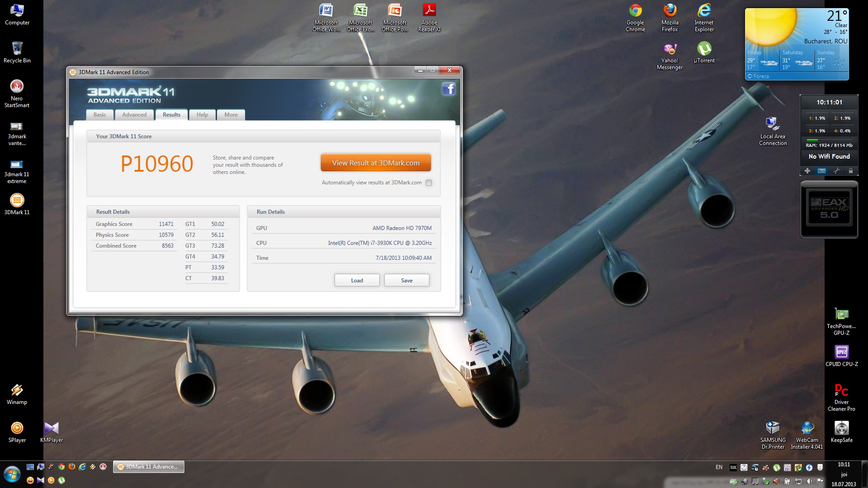Click the Load button

(357, 280)
